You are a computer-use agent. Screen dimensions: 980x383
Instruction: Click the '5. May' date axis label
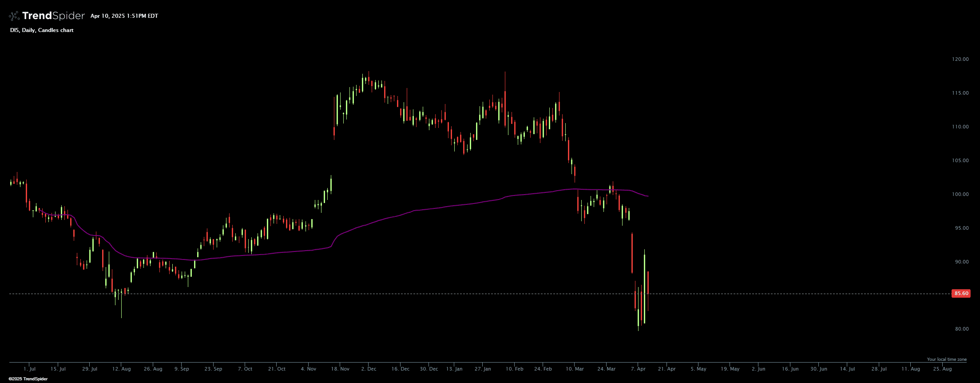(x=698, y=369)
